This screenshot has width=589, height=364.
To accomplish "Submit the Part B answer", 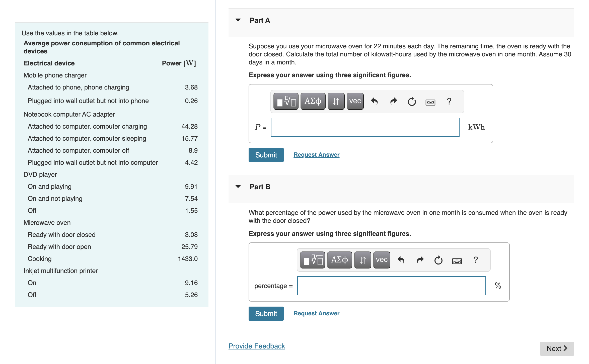I will click(x=266, y=313).
